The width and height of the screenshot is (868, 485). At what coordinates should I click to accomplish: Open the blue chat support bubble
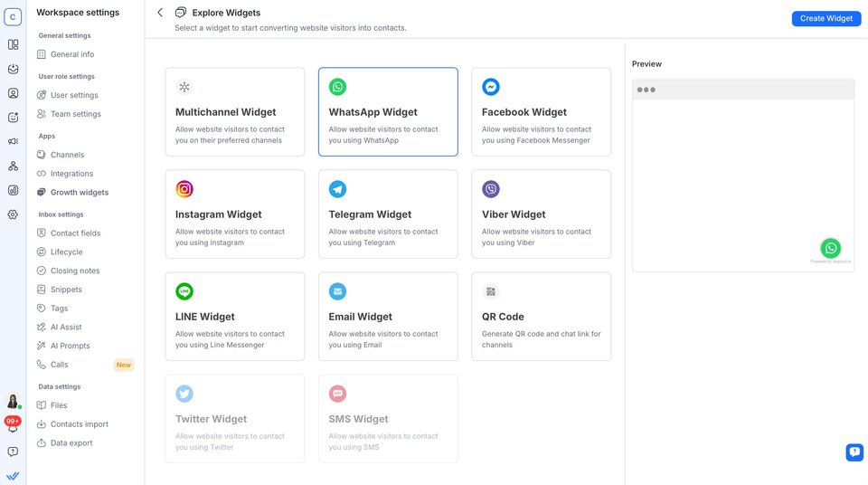point(854,452)
